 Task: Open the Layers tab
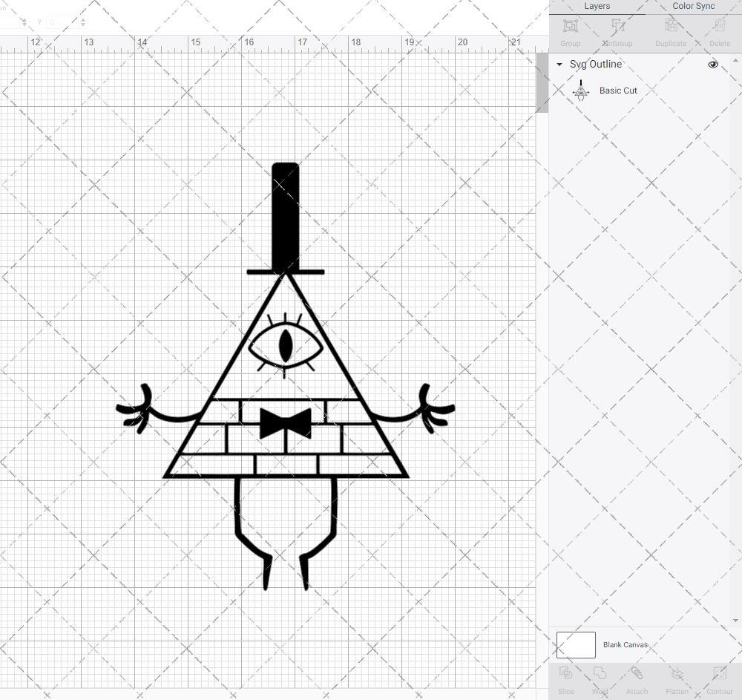(597, 6)
